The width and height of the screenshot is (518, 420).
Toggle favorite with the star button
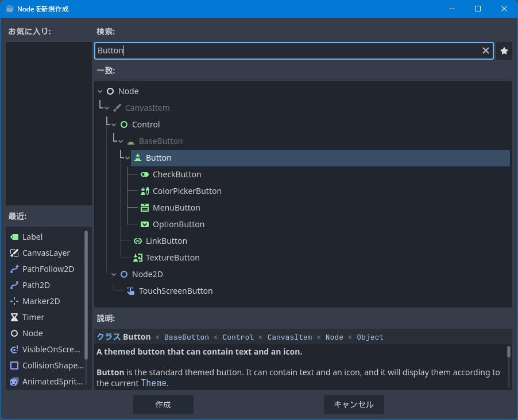click(504, 51)
